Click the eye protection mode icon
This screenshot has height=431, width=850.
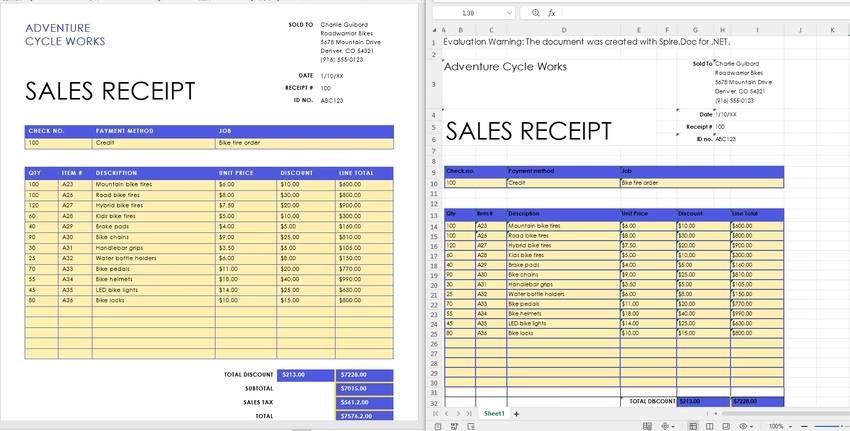tap(743, 427)
